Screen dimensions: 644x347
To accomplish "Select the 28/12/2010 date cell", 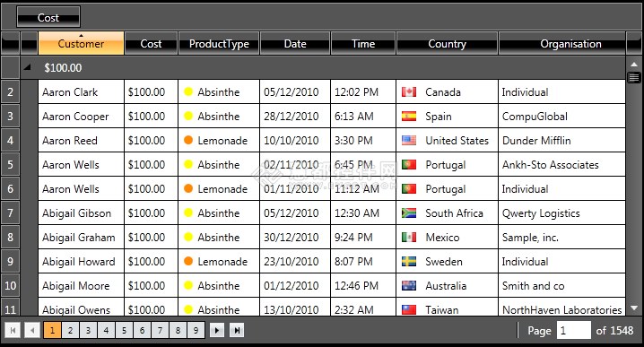I will coord(295,117).
